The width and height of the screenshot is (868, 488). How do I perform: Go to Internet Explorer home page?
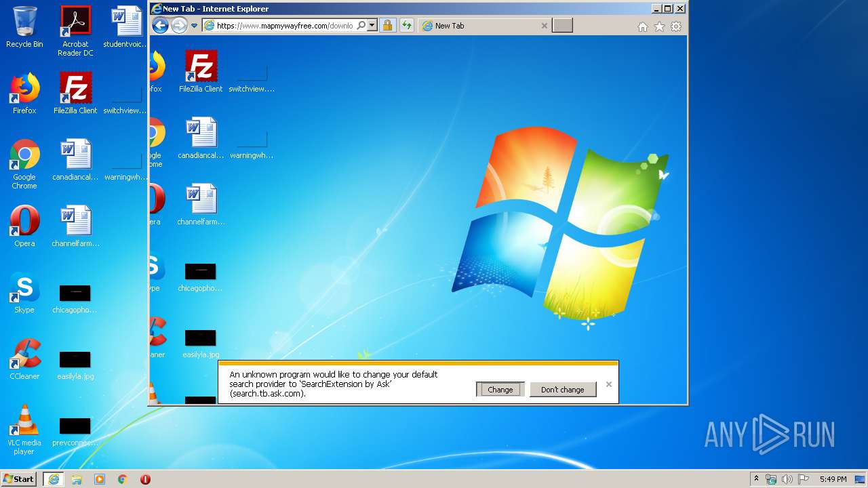point(643,26)
